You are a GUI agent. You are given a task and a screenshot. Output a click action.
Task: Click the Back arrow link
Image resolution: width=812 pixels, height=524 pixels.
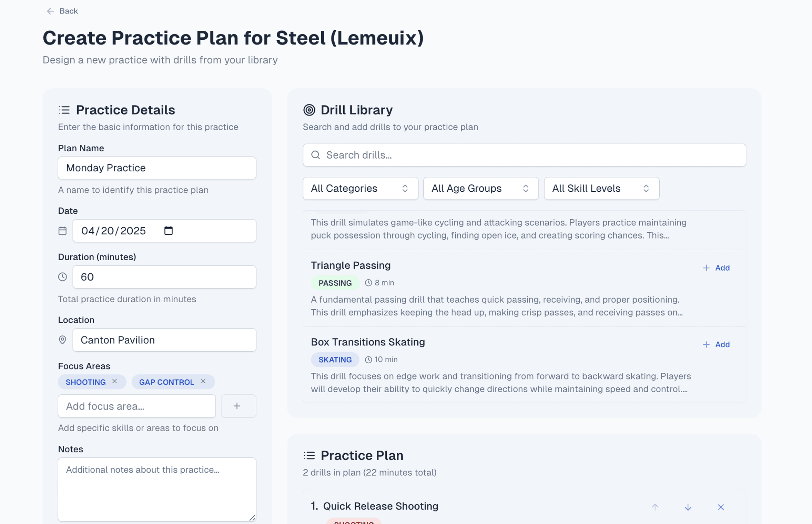click(62, 11)
